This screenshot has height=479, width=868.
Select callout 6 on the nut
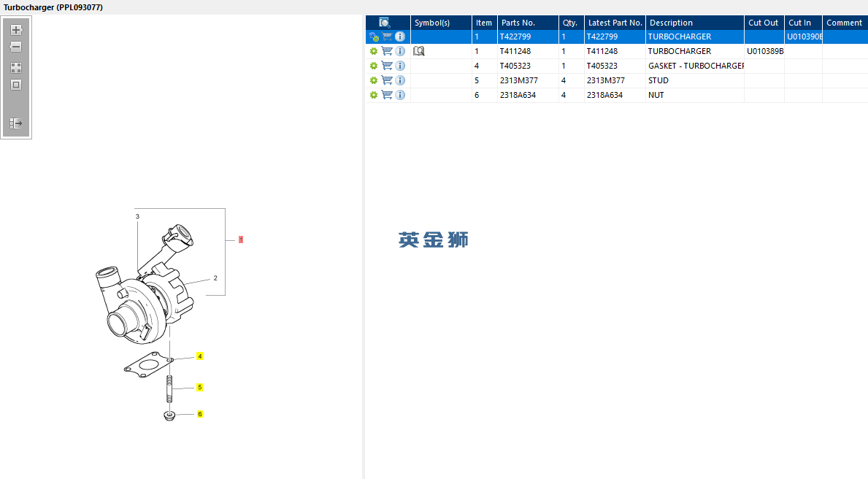coord(200,414)
